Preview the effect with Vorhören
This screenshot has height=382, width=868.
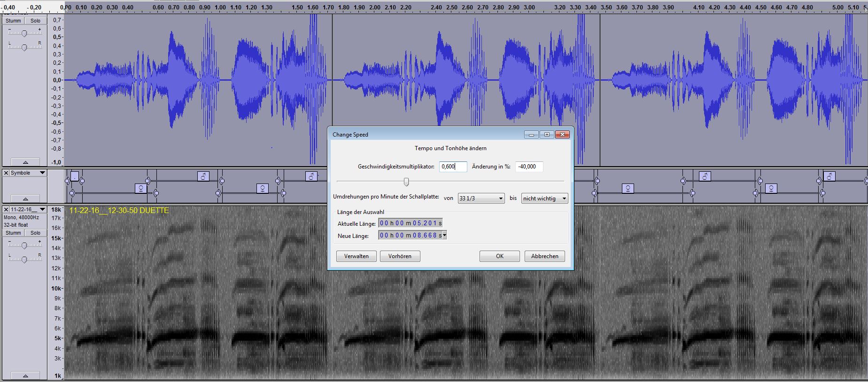point(400,256)
